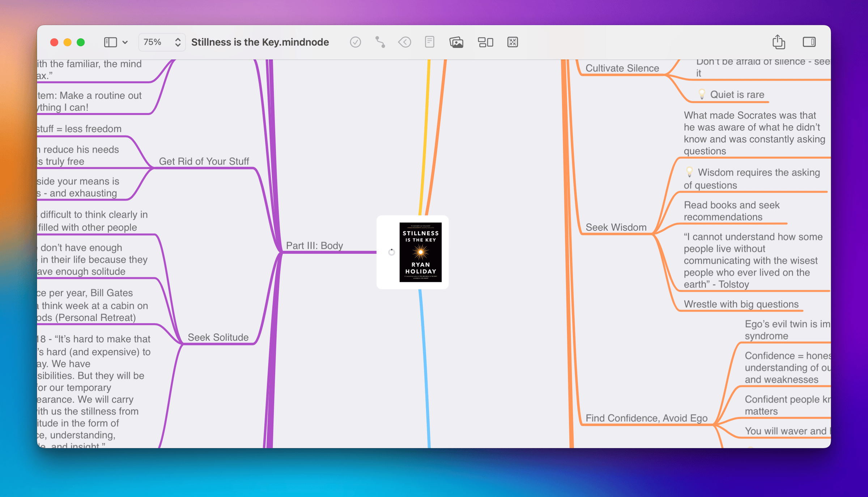Click the layout arrangement icon
Viewport: 868px width, 497px height.
point(485,42)
